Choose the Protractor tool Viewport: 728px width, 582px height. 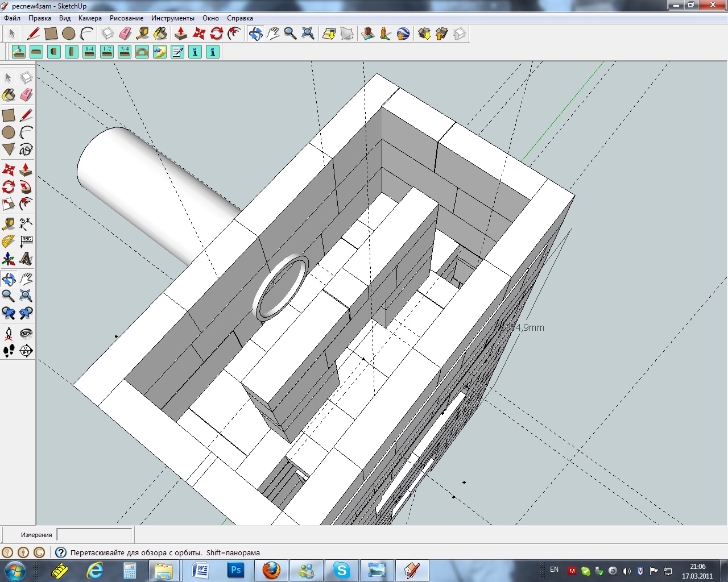[9, 242]
